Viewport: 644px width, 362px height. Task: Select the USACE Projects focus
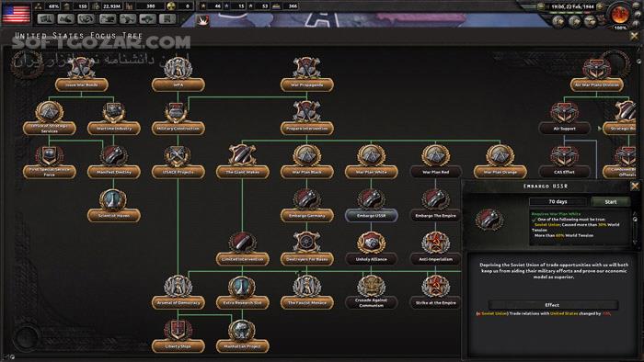pyautogui.click(x=178, y=172)
